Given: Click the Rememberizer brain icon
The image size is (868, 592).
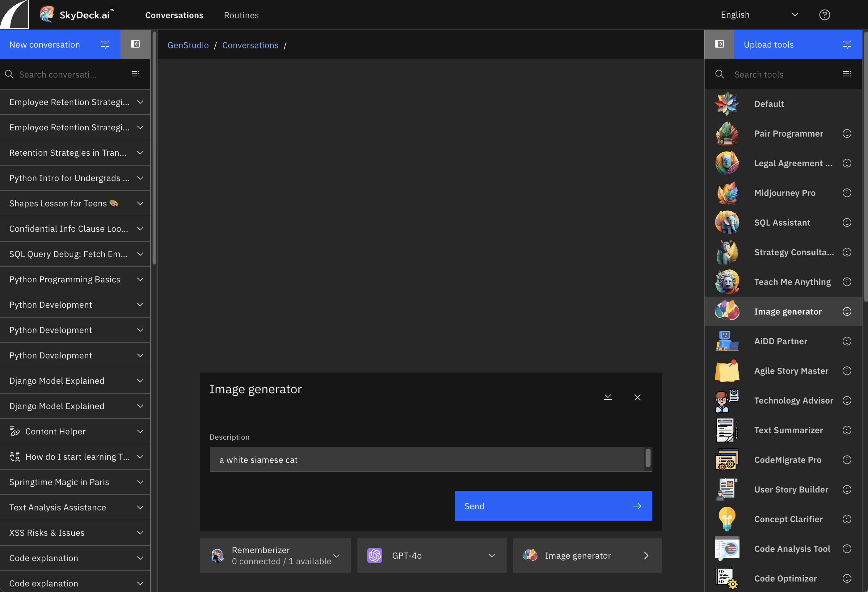Looking at the screenshot, I should point(218,555).
